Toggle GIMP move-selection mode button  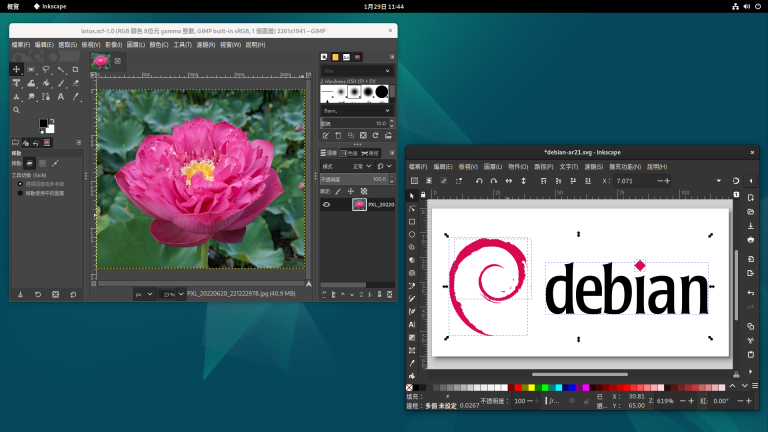[43, 163]
